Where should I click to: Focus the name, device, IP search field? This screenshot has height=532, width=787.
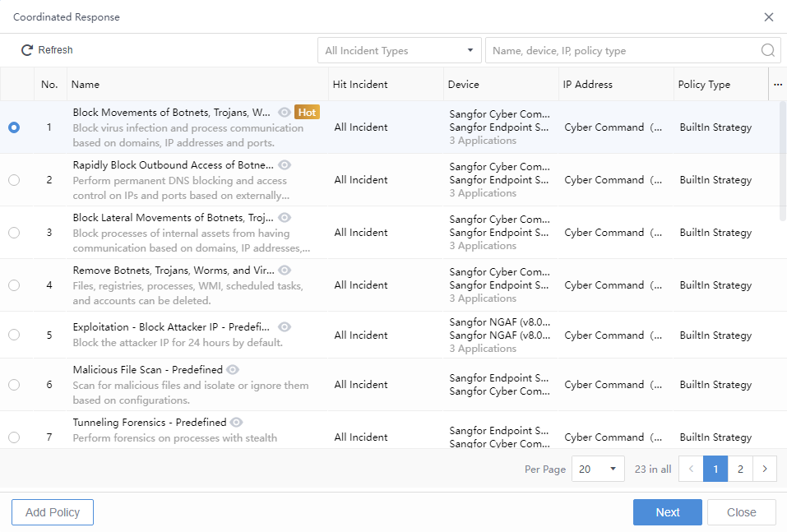click(x=623, y=50)
